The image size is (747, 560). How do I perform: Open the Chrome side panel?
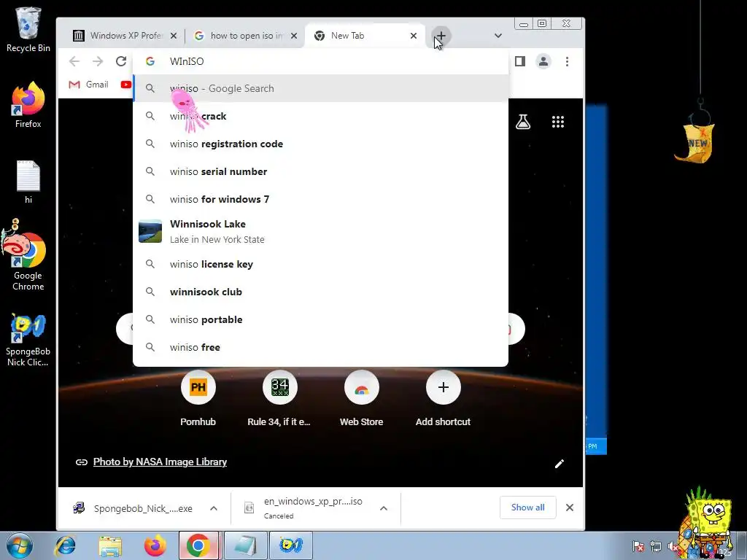519,61
